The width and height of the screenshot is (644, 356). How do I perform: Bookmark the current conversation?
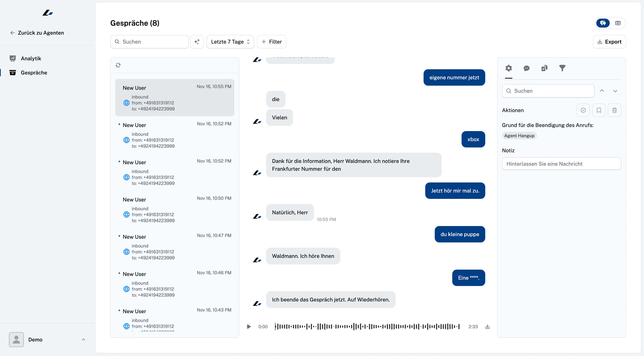[599, 110]
